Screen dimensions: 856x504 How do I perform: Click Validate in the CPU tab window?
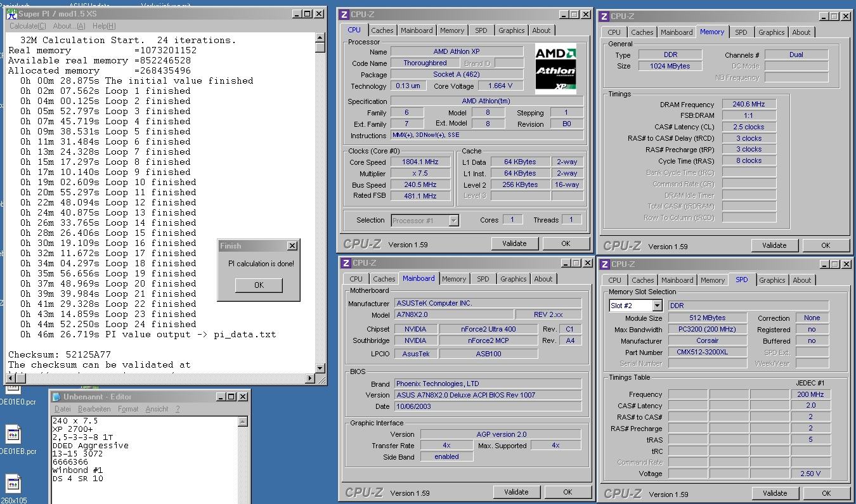[515, 243]
